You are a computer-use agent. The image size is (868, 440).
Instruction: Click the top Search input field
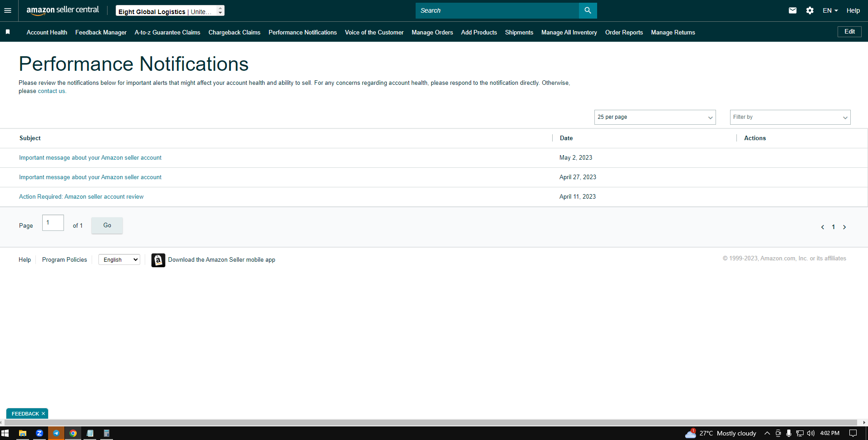[x=497, y=10]
